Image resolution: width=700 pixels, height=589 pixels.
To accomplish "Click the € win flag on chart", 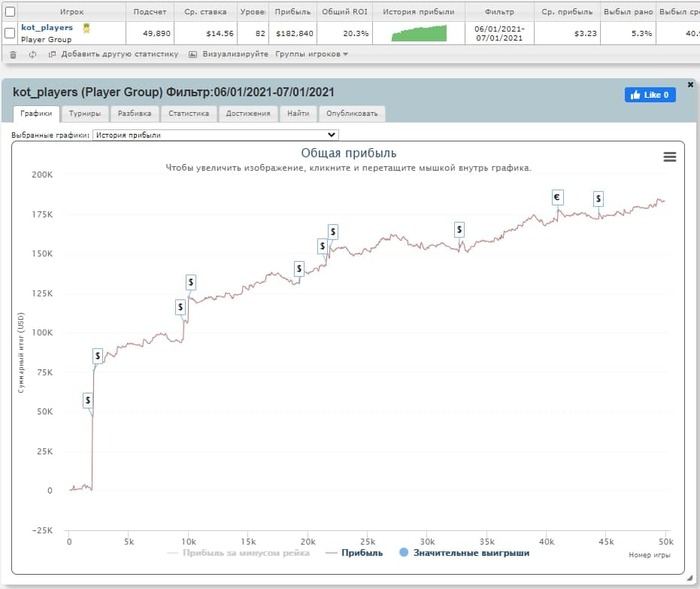I will [557, 197].
